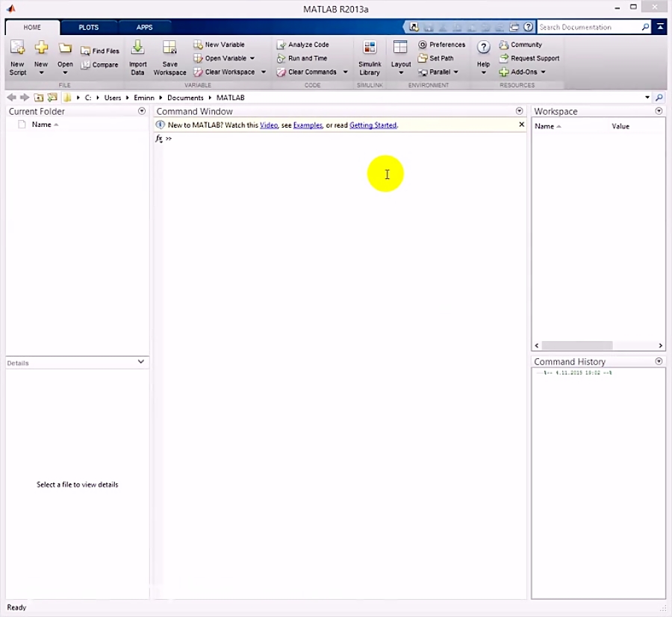This screenshot has height=617, width=672.
Task: Create a New Script
Action: pos(17,57)
